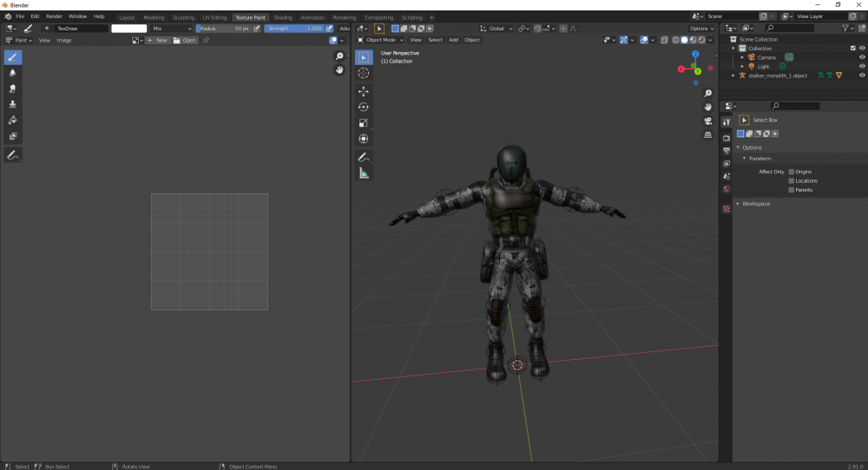Enable the Locations checkbox
This screenshot has width=868, height=470.
pyautogui.click(x=791, y=180)
